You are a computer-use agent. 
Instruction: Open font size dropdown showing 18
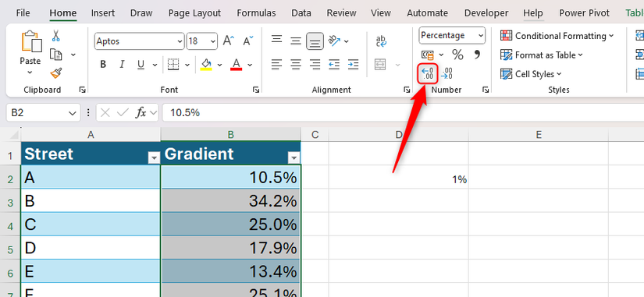(x=213, y=41)
